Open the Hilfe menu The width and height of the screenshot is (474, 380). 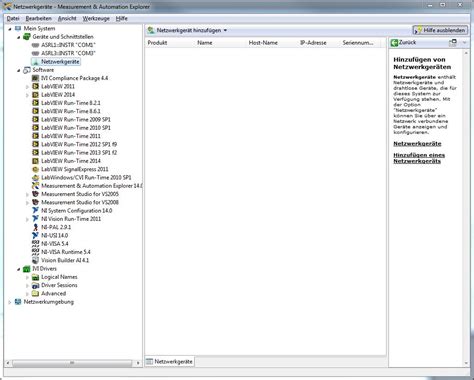pyautogui.click(x=121, y=18)
